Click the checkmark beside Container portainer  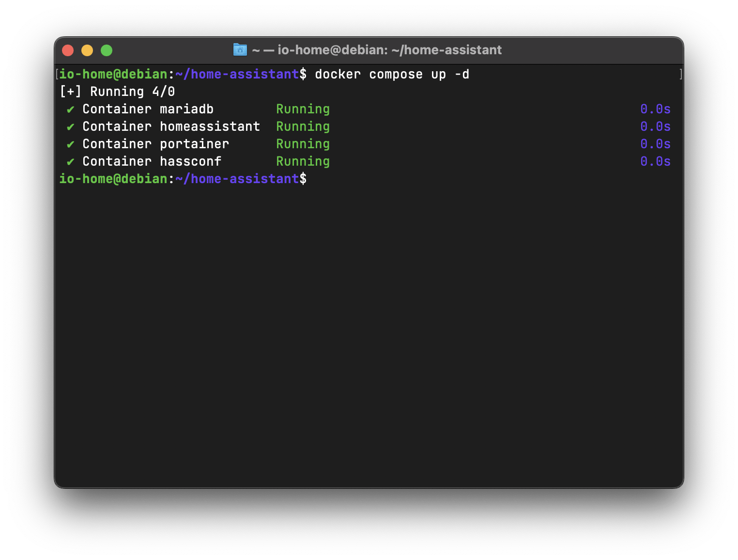click(70, 144)
